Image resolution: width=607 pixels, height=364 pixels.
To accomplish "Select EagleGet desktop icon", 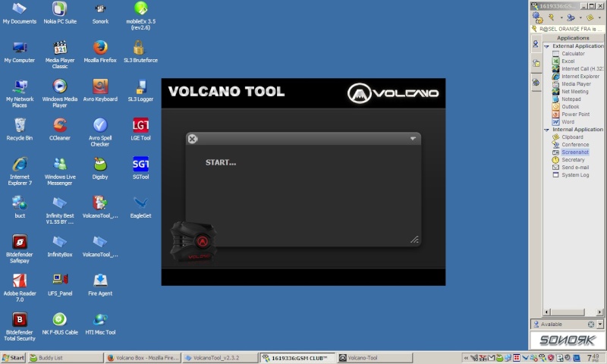I will click(140, 207).
